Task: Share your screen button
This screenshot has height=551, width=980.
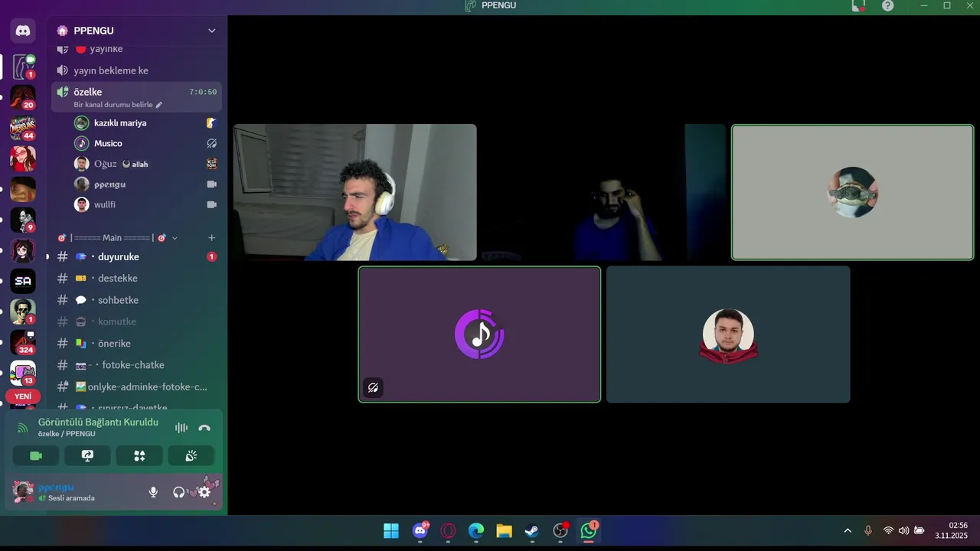Action: pyautogui.click(x=87, y=456)
